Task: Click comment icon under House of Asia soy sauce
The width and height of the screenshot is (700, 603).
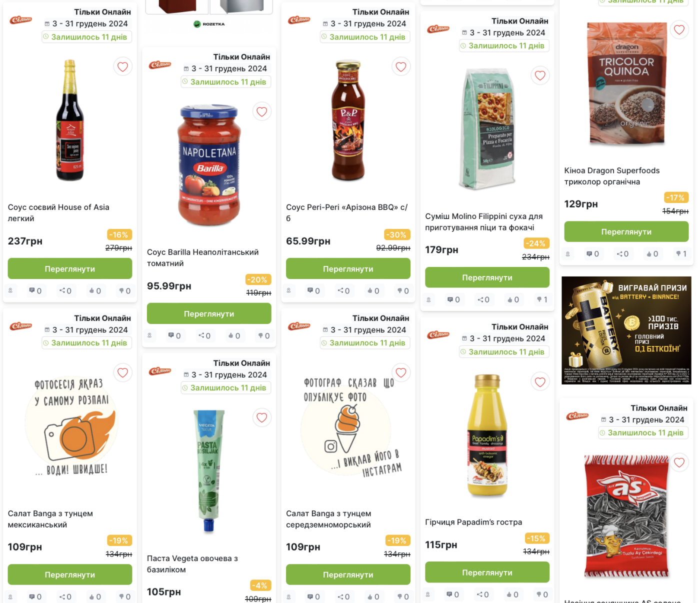Action: (x=35, y=290)
